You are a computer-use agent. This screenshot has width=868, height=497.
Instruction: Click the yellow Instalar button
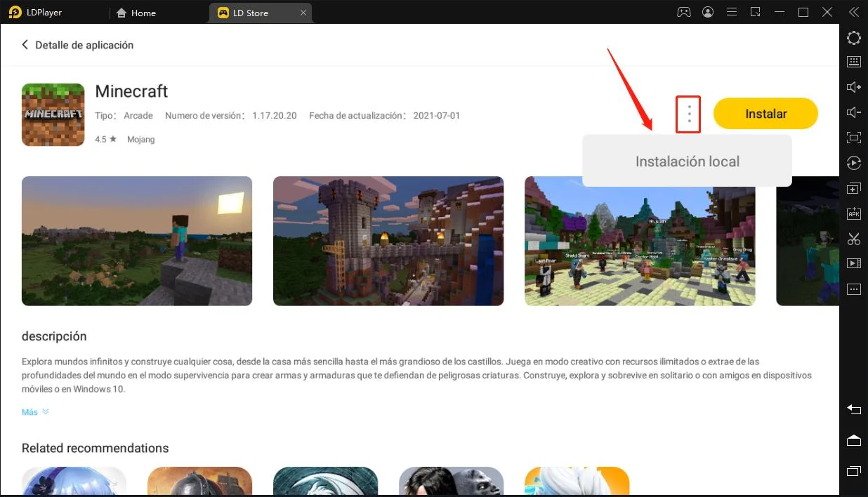pyautogui.click(x=765, y=114)
